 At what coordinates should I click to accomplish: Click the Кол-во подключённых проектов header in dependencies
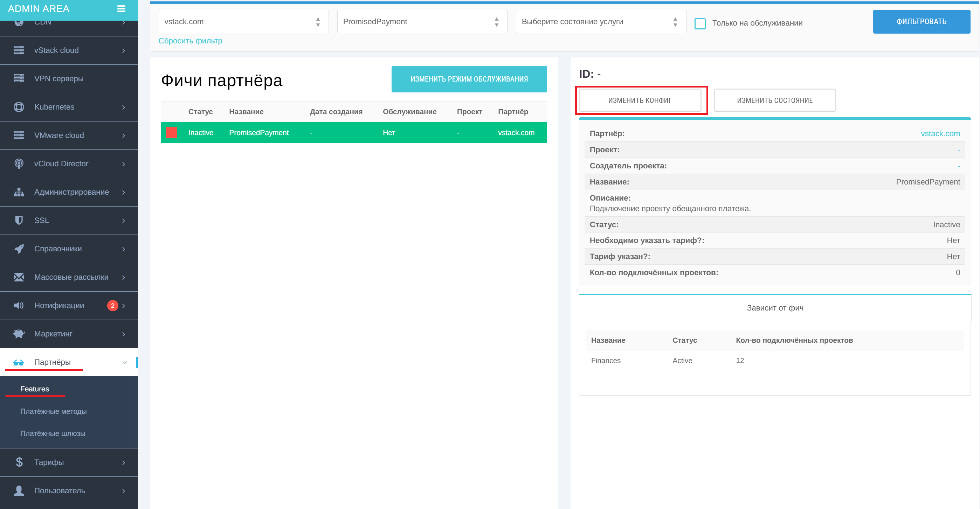tap(794, 340)
